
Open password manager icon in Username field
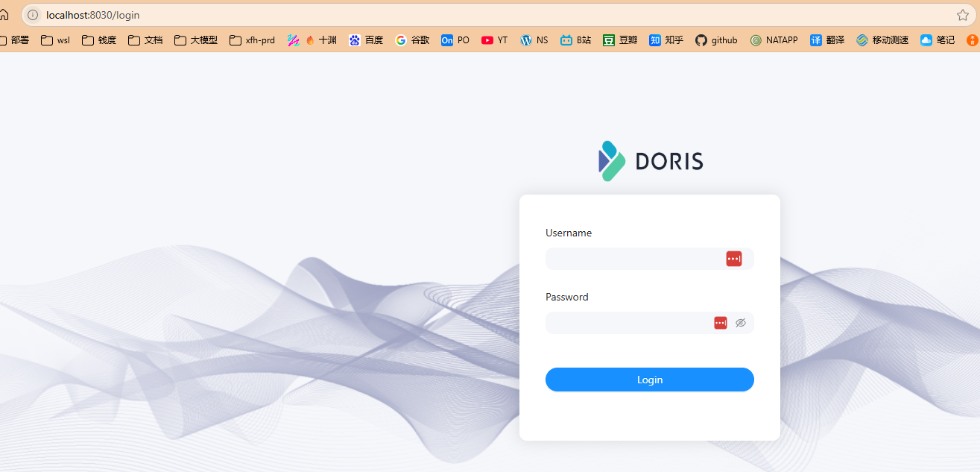click(734, 259)
